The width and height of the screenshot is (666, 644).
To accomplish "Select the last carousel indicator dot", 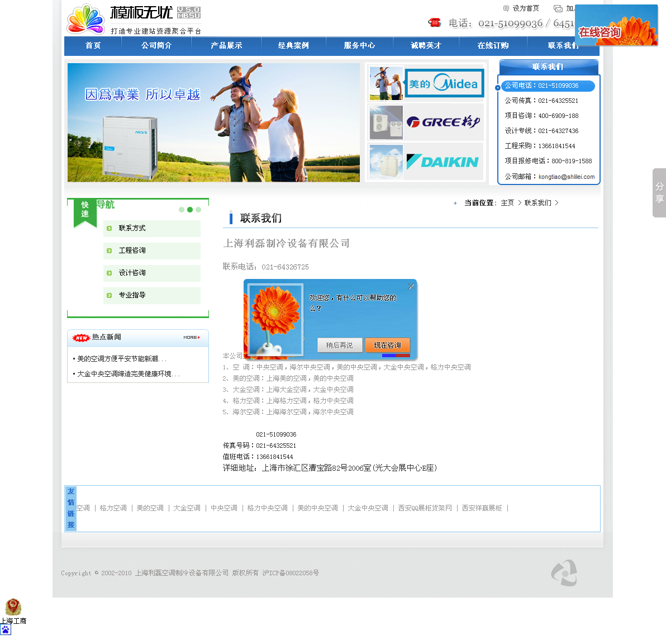I will [x=198, y=210].
